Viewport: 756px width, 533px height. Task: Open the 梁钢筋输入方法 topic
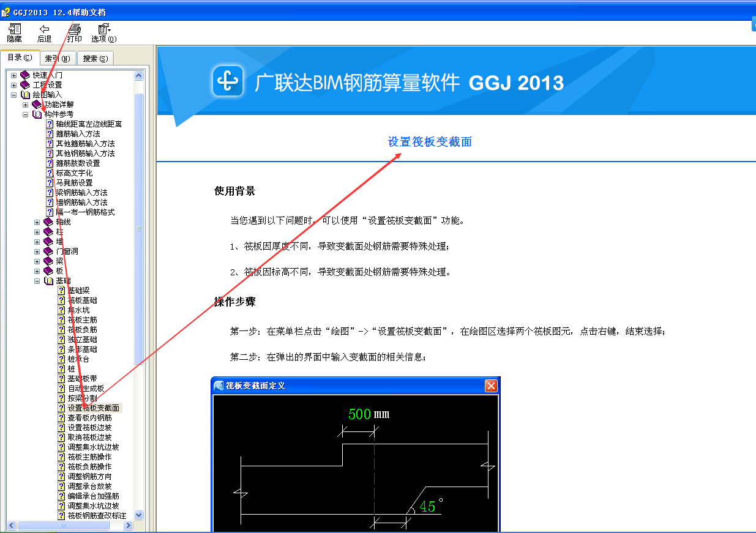point(81,193)
